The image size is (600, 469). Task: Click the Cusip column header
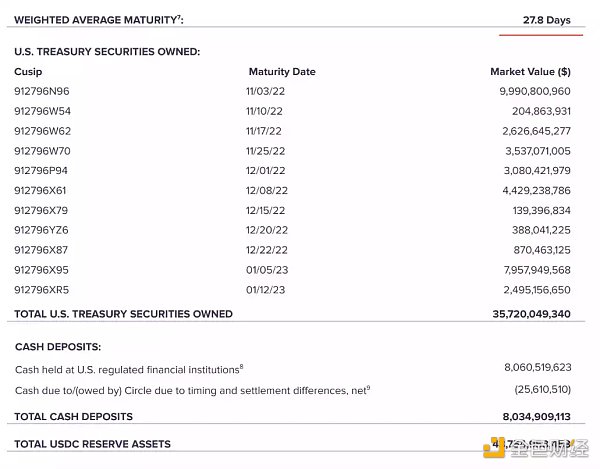click(28, 72)
